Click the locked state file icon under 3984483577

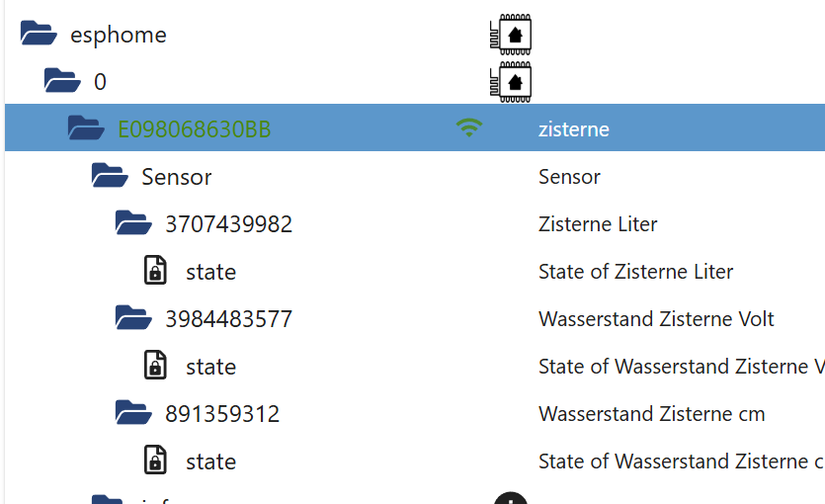point(155,365)
